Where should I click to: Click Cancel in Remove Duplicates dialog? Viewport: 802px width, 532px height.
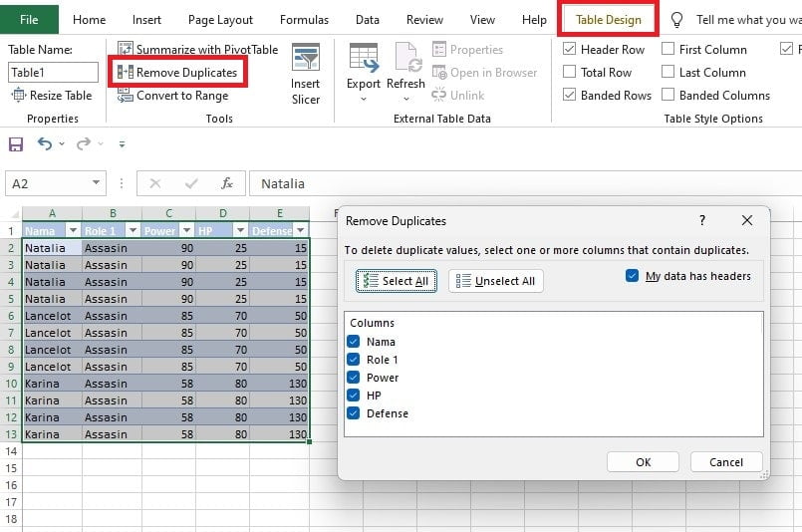[726, 462]
